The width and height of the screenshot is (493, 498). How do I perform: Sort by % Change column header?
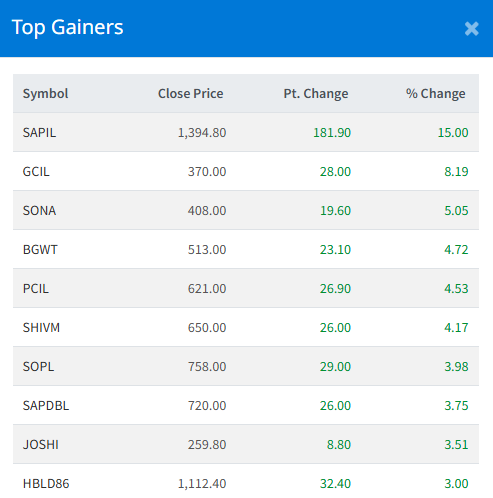pyautogui.click(x=436, y=94)
